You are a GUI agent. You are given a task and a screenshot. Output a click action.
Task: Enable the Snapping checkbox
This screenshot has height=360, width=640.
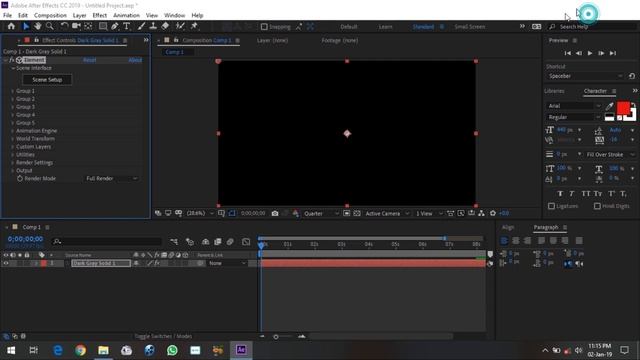(x=264, y=27)
